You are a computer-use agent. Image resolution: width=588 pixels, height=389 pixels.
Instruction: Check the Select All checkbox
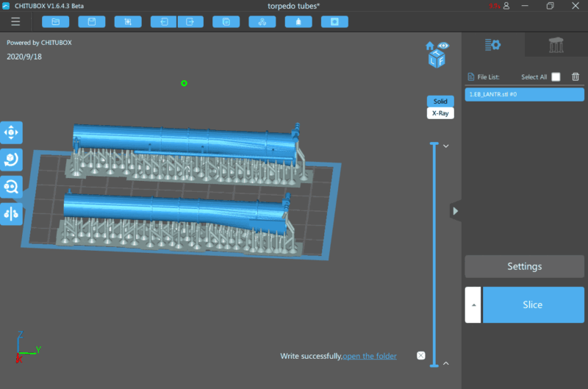pyautogui.click(x=556, y=77)
